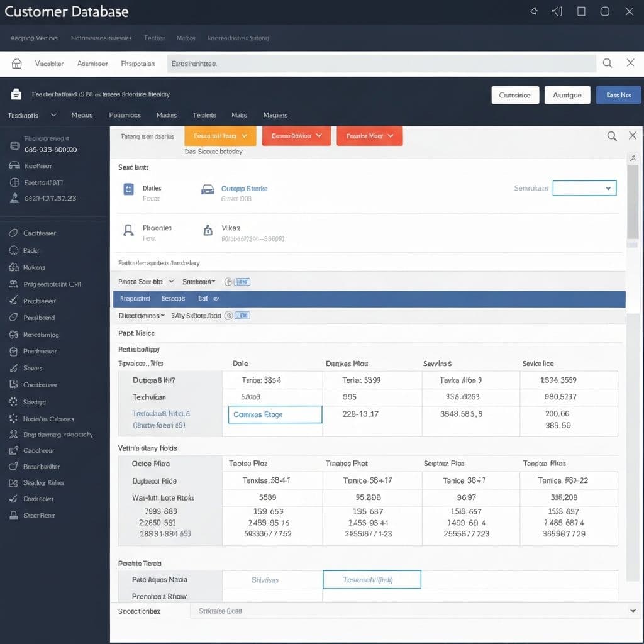Screen dimensions: 644x644
Task: Open the Teraints menu item
Action: 204,115
